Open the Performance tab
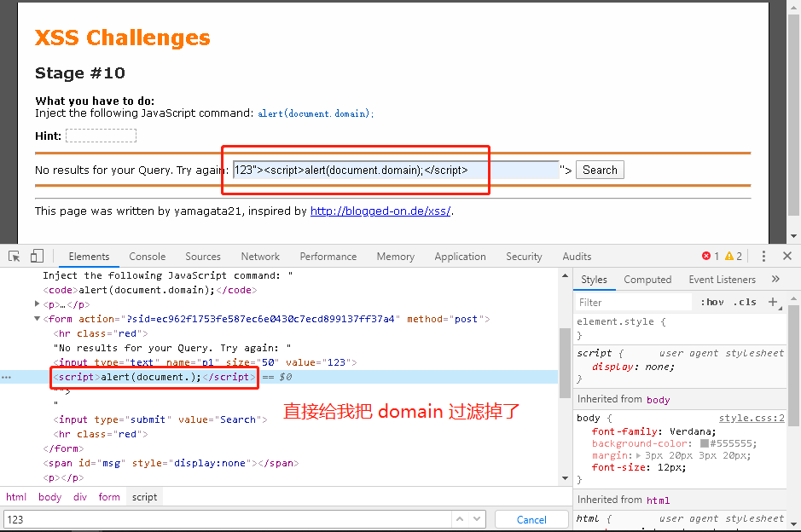The height and width of the screenshot is (532, 801). tap(328, 257)
